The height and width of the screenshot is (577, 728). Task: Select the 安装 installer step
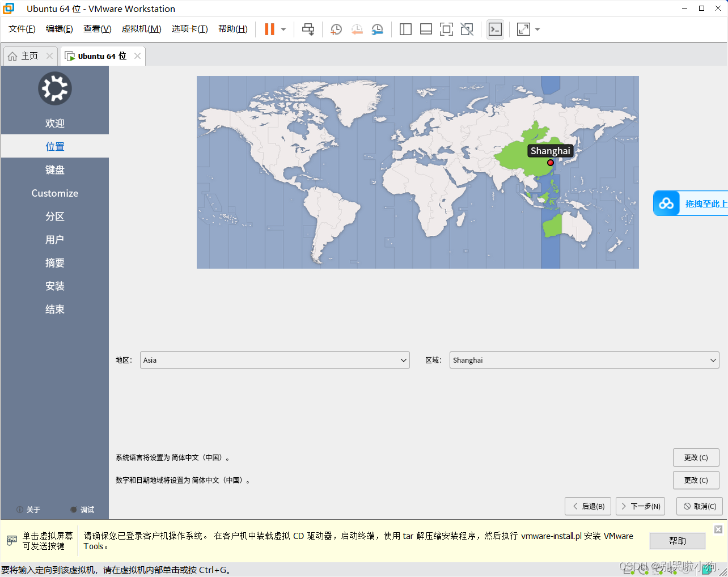pyautogui.click(x=55, y=286)
